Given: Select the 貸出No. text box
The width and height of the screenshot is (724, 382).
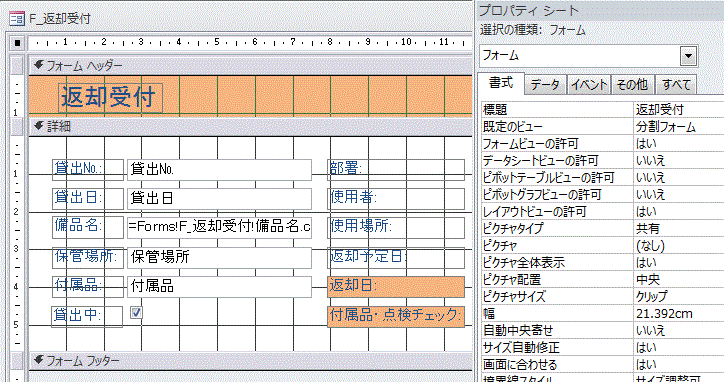Looking at the screenshot, I should pyautogui.click(x=219, y=170).
